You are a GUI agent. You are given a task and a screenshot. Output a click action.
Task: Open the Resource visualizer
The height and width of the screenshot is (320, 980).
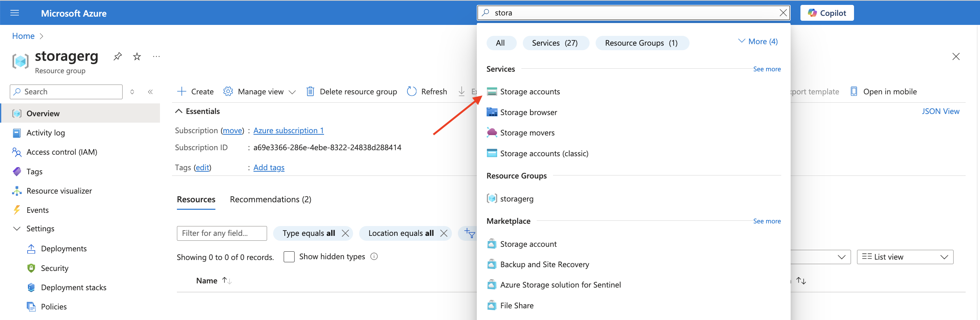(59, 191)
